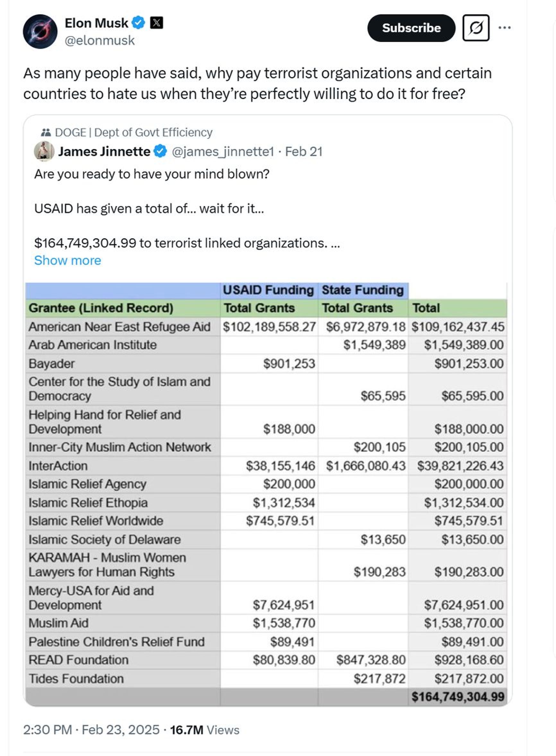The width and height of the screenshot is (556, 756).
Task: Click the Feb 21 quoted post date
Action: (x=304, y=152)
